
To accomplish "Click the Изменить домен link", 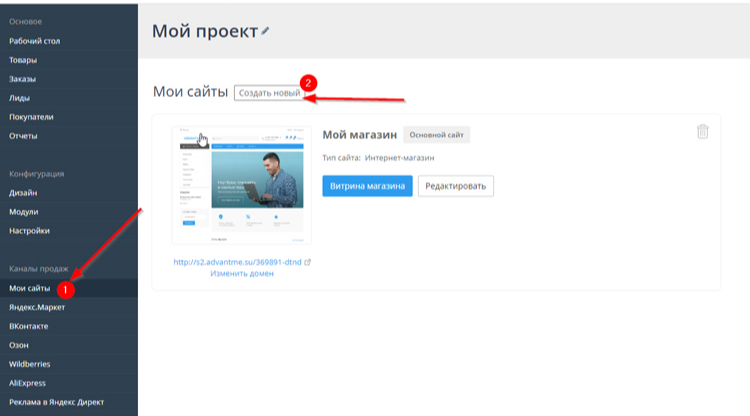I will [x=241, y=273].
